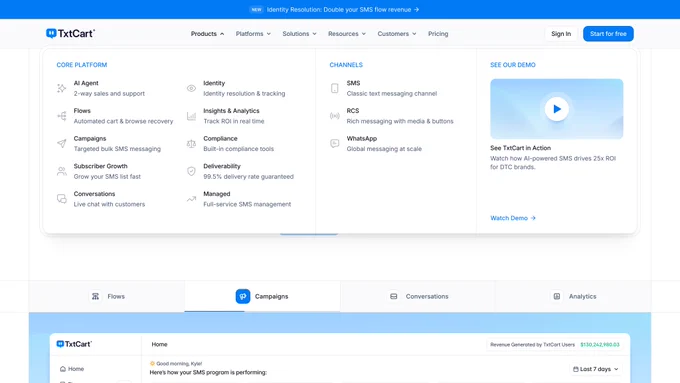Click the TxtCart logo in the header
Screen dimensions: 680x383
tap(70, 33)
